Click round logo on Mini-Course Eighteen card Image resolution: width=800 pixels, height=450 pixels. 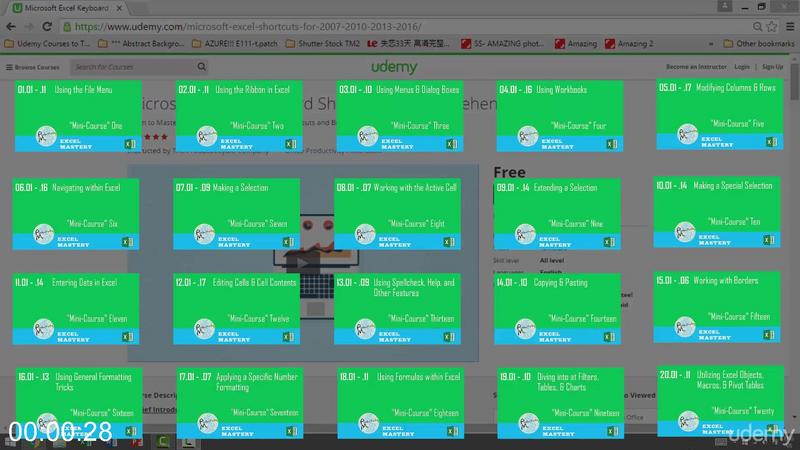point(368,423)
